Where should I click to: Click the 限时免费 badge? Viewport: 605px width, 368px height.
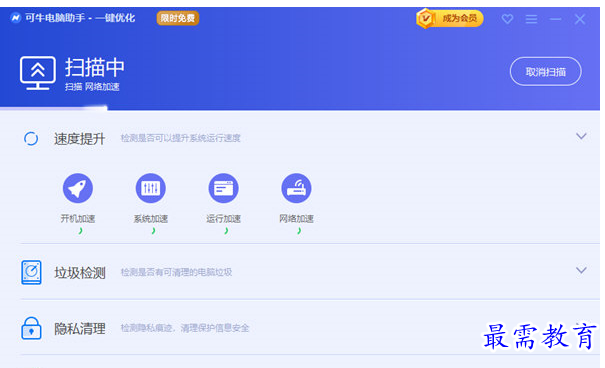click(x=178, y=18)
